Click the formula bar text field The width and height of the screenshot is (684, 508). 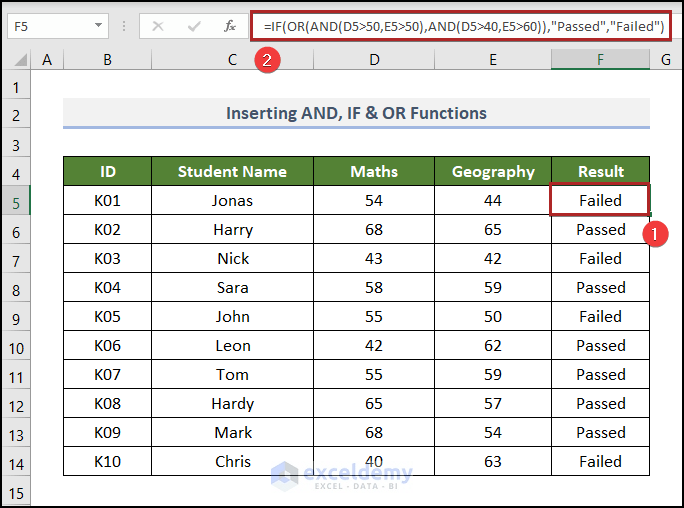tap(461, 27)
